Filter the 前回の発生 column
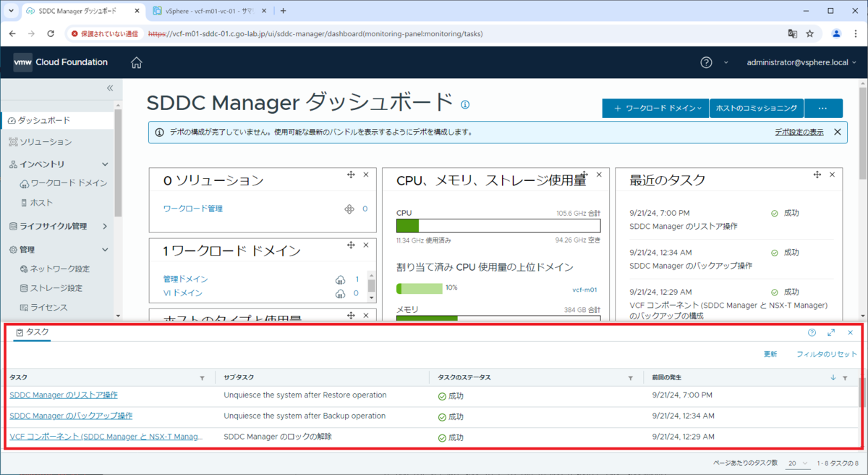 tap(845, 378)
